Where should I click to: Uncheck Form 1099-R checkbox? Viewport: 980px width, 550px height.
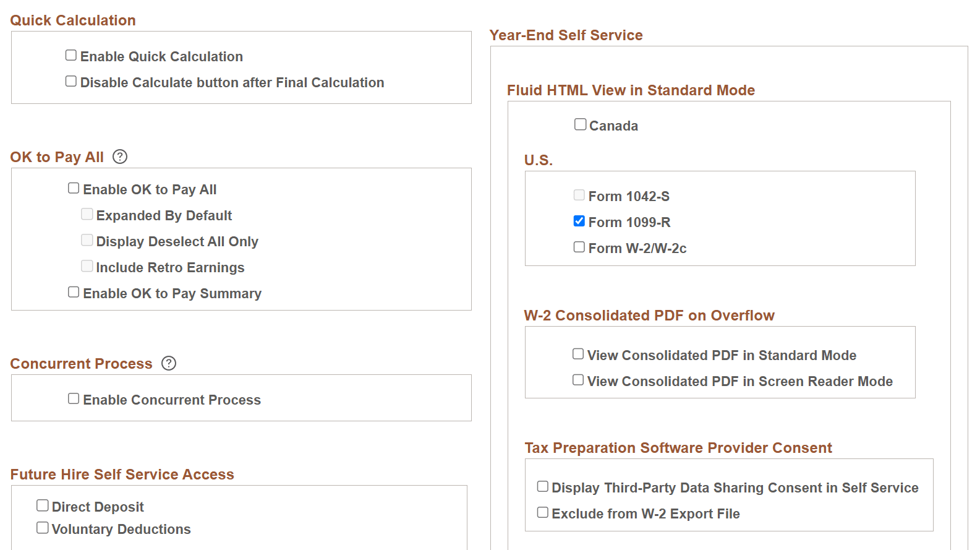click(x=579, y=221)
